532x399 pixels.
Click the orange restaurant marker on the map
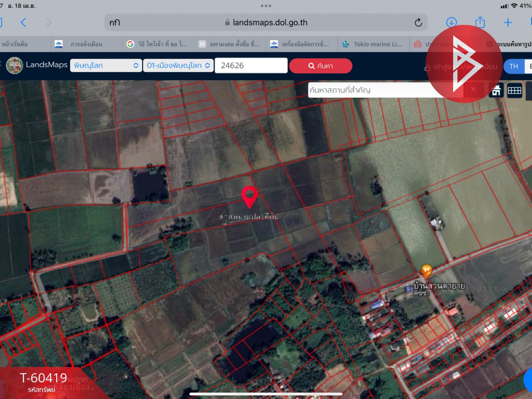[426, 271]
